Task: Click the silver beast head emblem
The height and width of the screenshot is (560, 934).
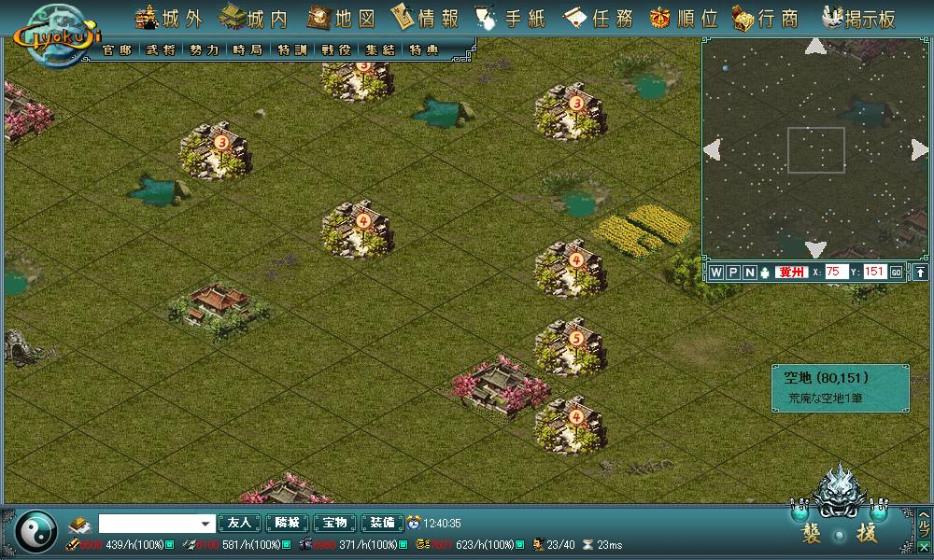Action: pos(840,491)
